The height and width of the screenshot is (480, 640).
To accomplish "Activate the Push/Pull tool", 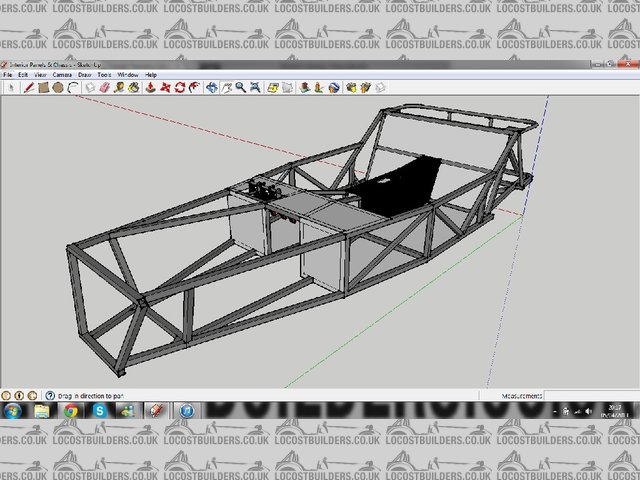I will pos(150,87).
